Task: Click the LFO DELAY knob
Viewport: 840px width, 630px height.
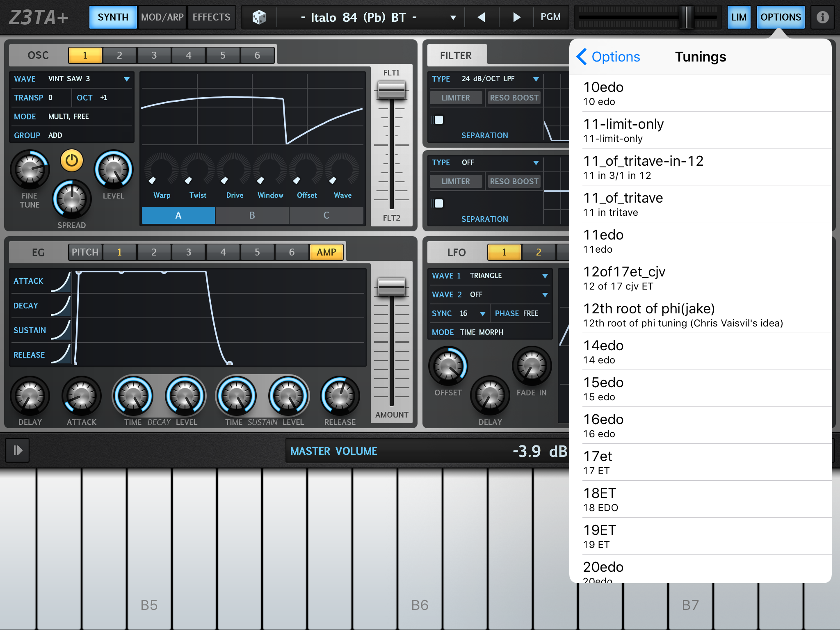Action: pos(490,396)
